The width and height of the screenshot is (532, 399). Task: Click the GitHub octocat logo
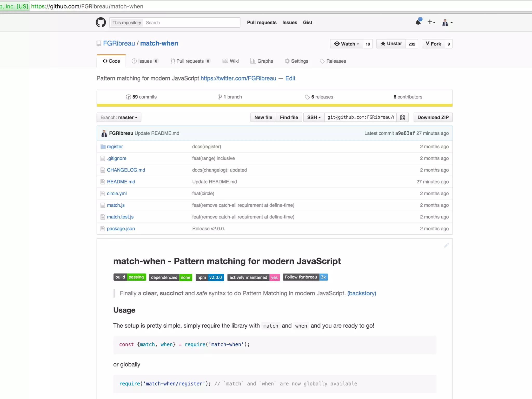[101, 23]
